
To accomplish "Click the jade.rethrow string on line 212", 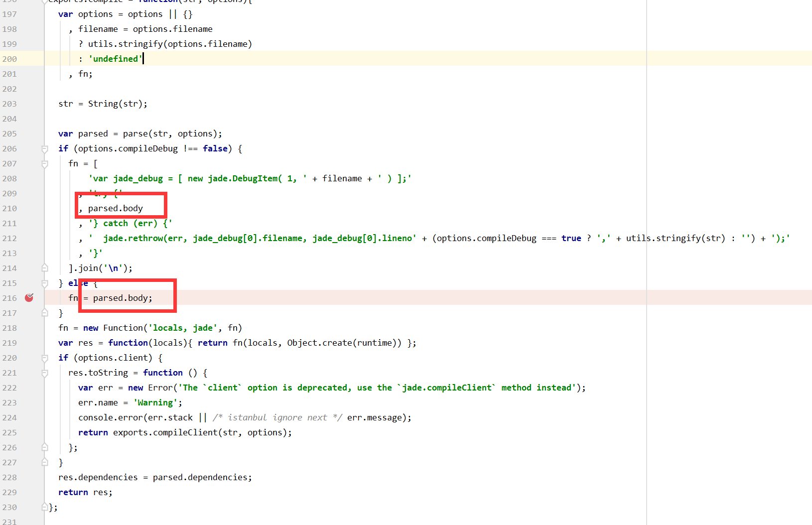I will (253, 238).
